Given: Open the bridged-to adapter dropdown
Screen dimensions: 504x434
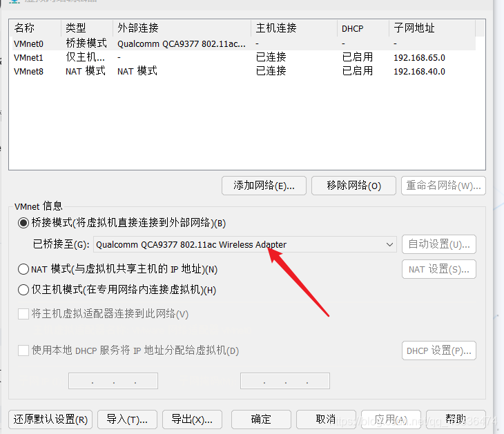Looking at the screenshot, I should tap(245, 244).
